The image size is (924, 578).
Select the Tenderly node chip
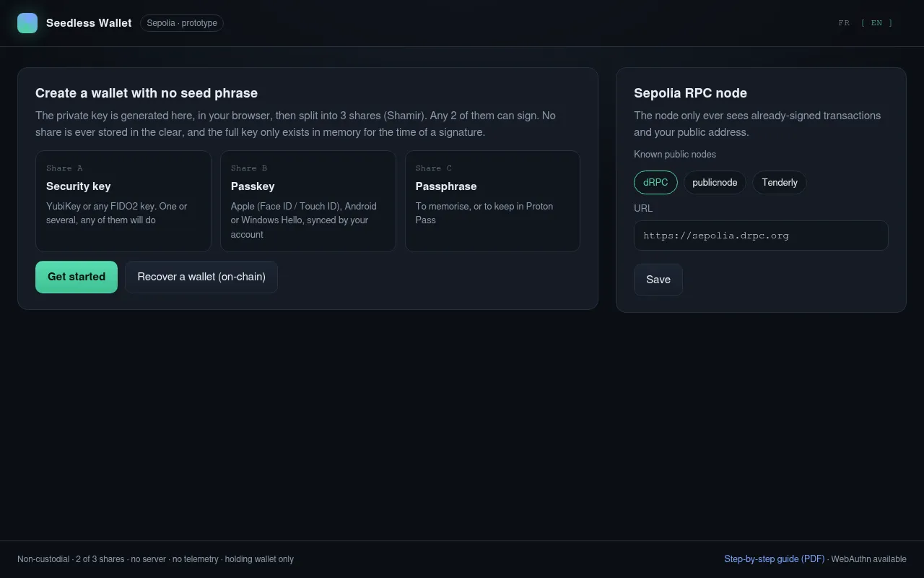click(x=780, y=182)
